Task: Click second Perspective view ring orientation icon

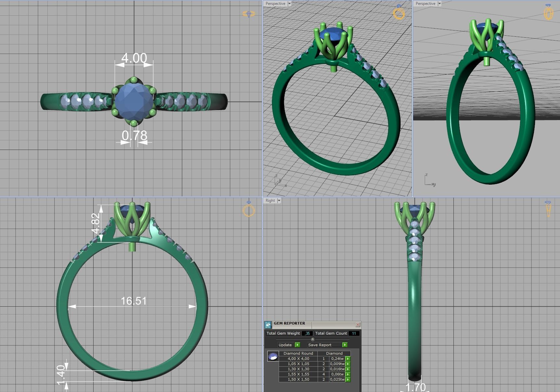Action: point(548,12)
